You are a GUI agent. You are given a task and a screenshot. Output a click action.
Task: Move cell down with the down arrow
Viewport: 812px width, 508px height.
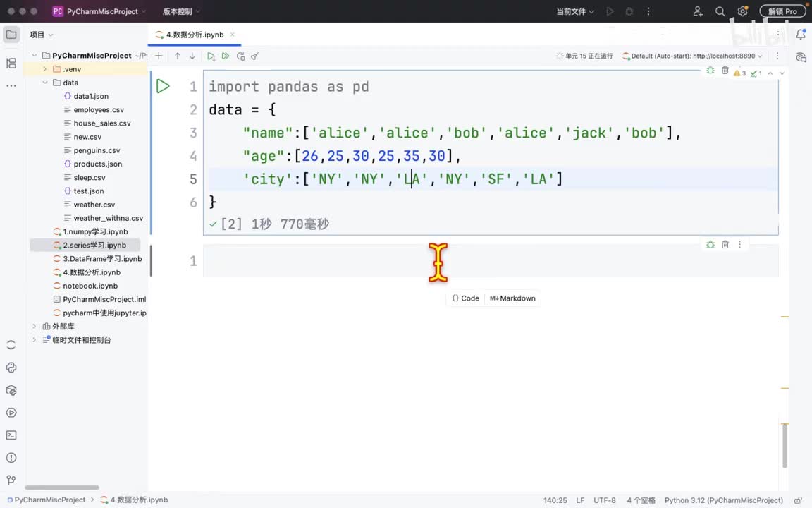192,56
